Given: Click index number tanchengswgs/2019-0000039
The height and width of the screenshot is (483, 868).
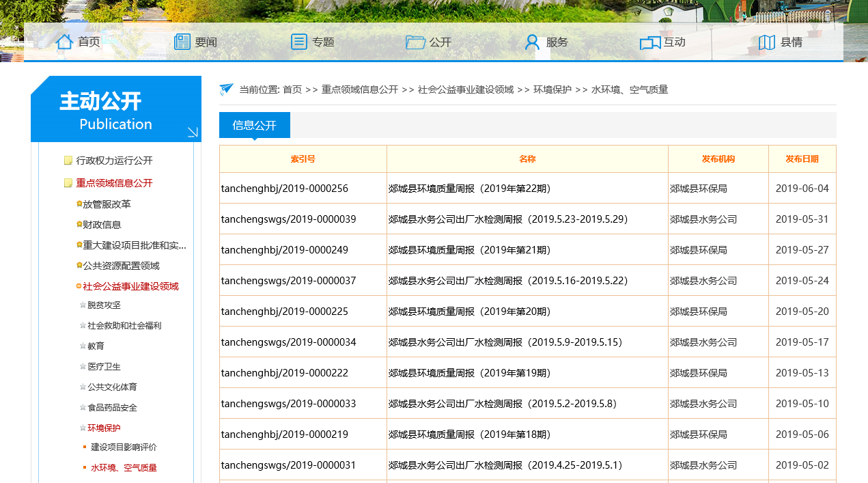Looking at the screenshot, I should [289, 219].
